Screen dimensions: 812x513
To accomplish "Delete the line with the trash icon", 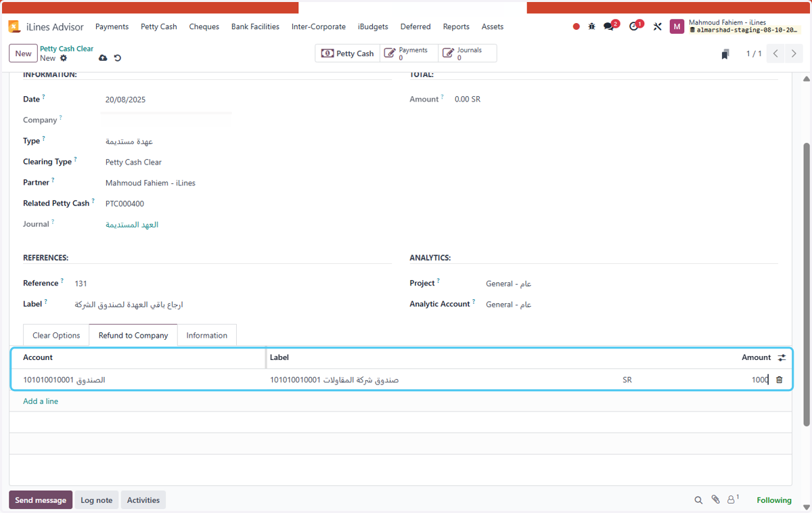I will (x=779, y=380).
